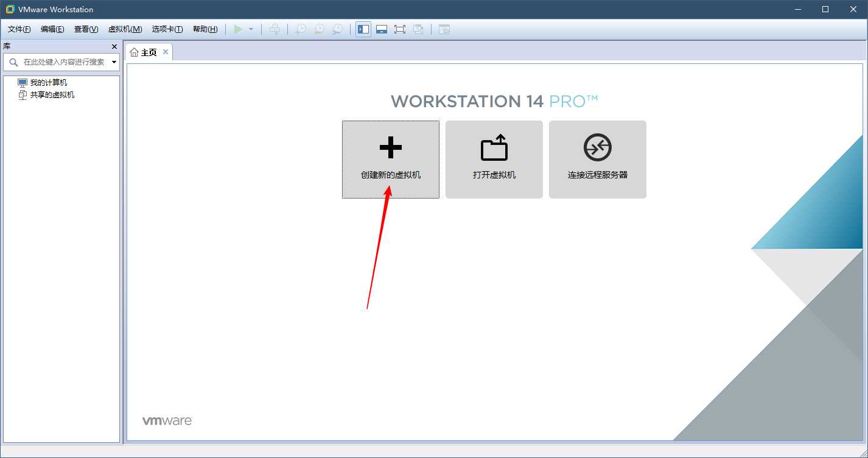The height and width of the screenshot is (458, 868).
Task: Open the 选项卡(T) menu
Action: (167, 29)
